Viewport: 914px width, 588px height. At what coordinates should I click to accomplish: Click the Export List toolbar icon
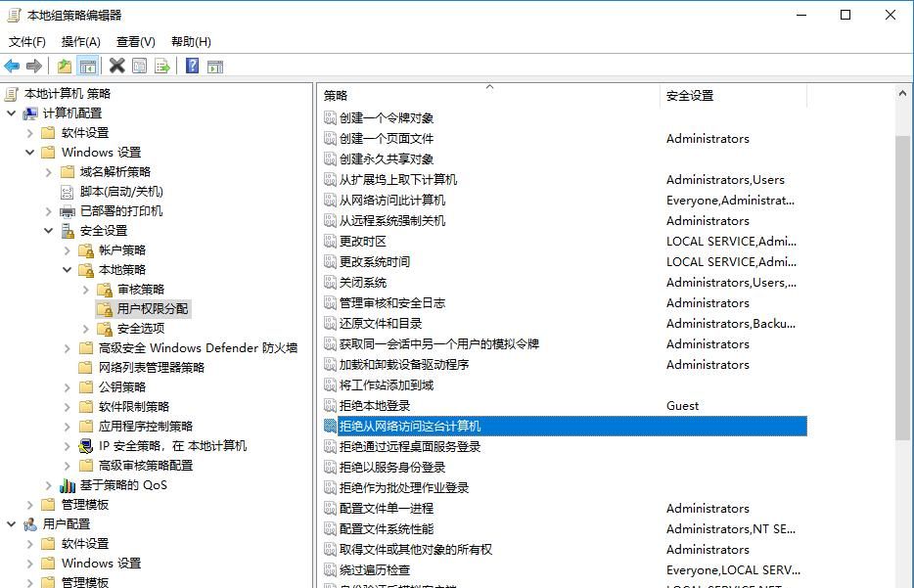[x=160, y=65]
